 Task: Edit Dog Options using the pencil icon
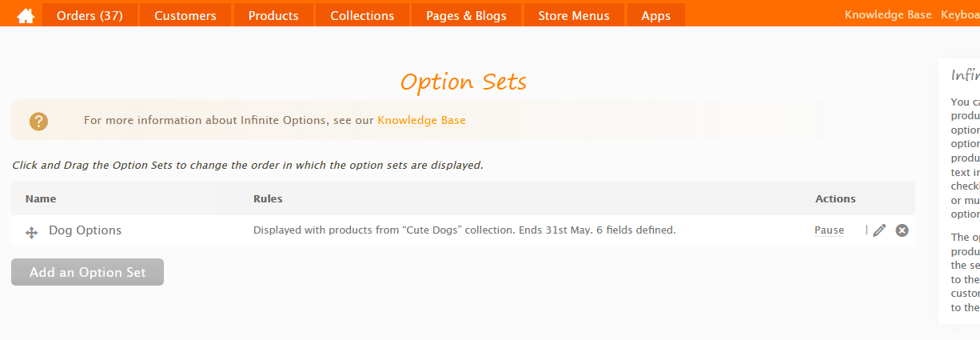pos(879,230)
